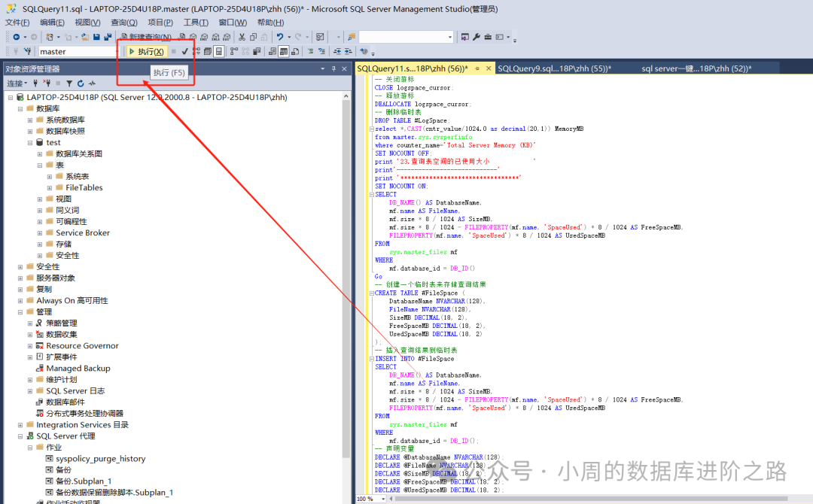Open the query options icon
The image size is (813, 504).
coord(208,51)
